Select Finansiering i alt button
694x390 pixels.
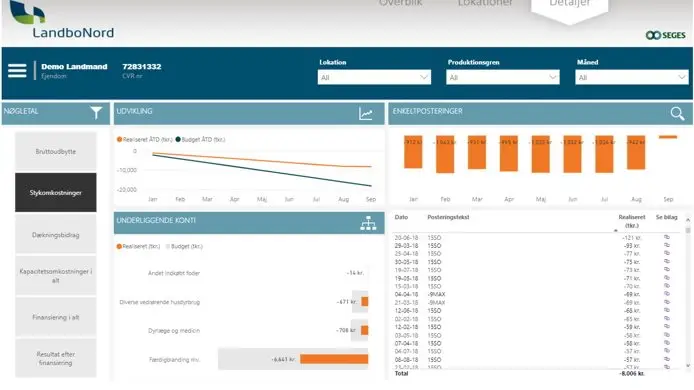pyautogui.click(x=56, y=317)
